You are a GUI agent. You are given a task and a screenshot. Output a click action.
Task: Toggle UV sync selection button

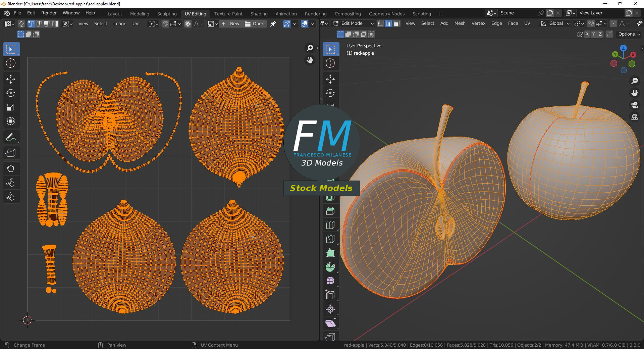(21, 24)
